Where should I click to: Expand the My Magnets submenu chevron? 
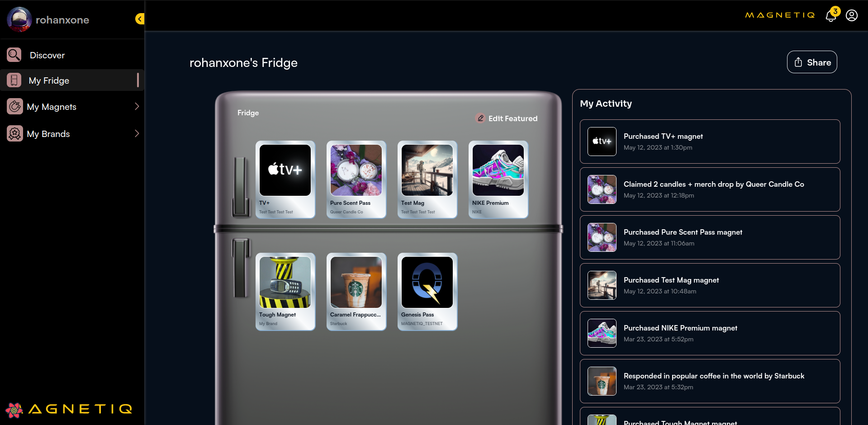[137, 107]
